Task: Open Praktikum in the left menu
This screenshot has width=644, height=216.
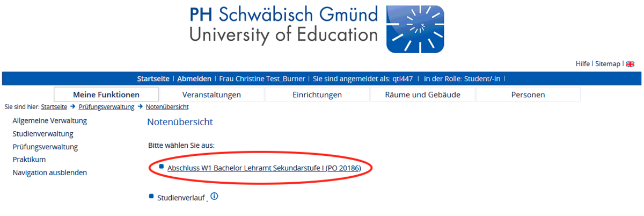Action: coord(29,160)
